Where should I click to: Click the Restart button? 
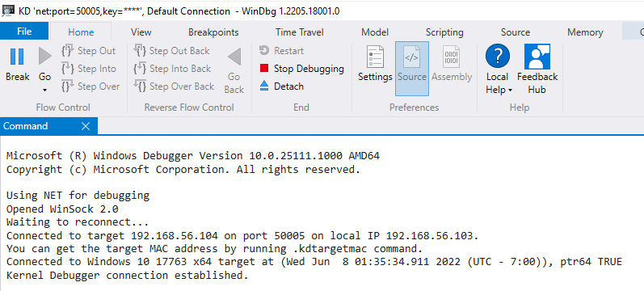tap(282, 51)
